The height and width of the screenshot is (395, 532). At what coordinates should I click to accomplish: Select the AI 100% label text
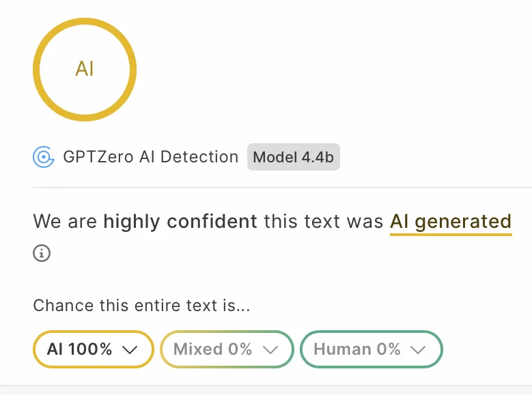[79, 349]
